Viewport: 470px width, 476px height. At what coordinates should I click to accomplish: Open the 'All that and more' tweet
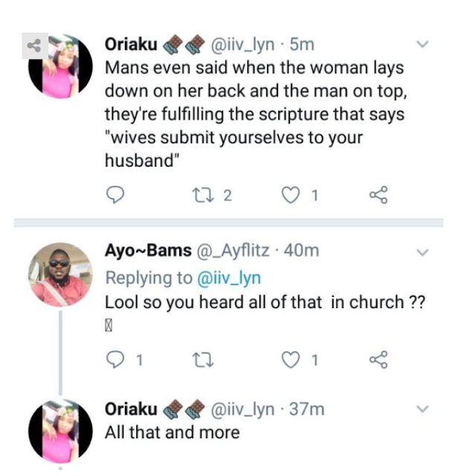pyautogui.click(x=173, y=432)
